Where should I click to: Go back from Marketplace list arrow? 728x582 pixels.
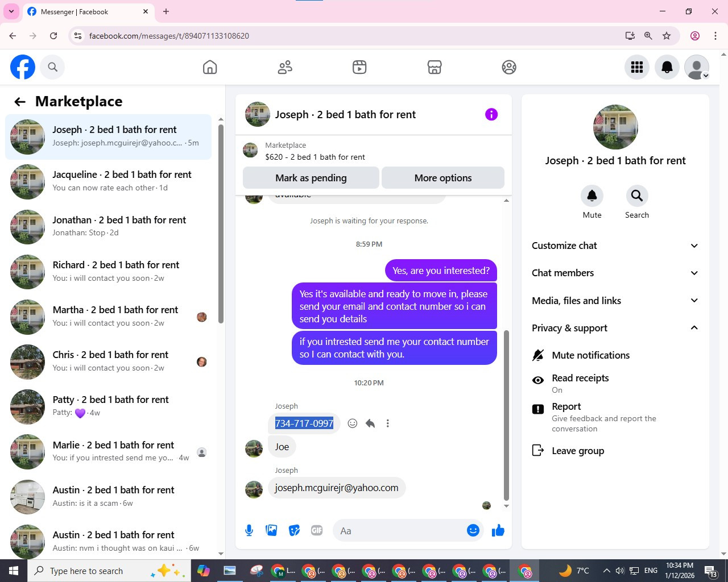click(x=20, y=102)
